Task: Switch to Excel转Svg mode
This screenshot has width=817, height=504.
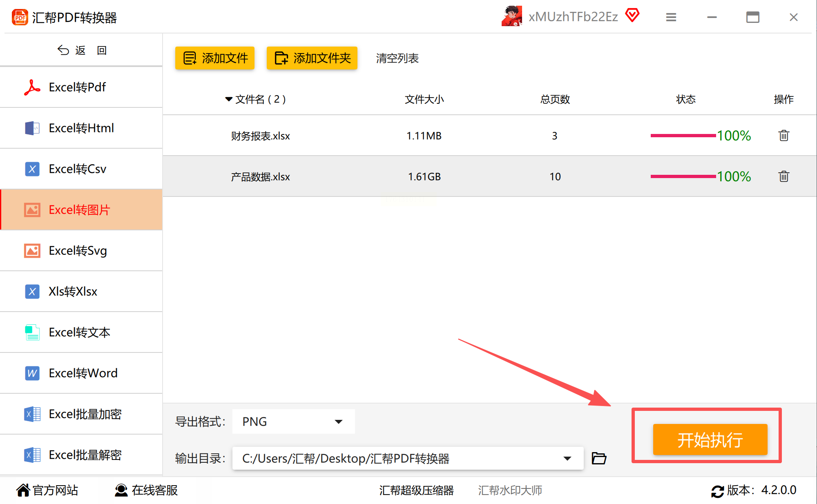Action: [x=78, y=250]
